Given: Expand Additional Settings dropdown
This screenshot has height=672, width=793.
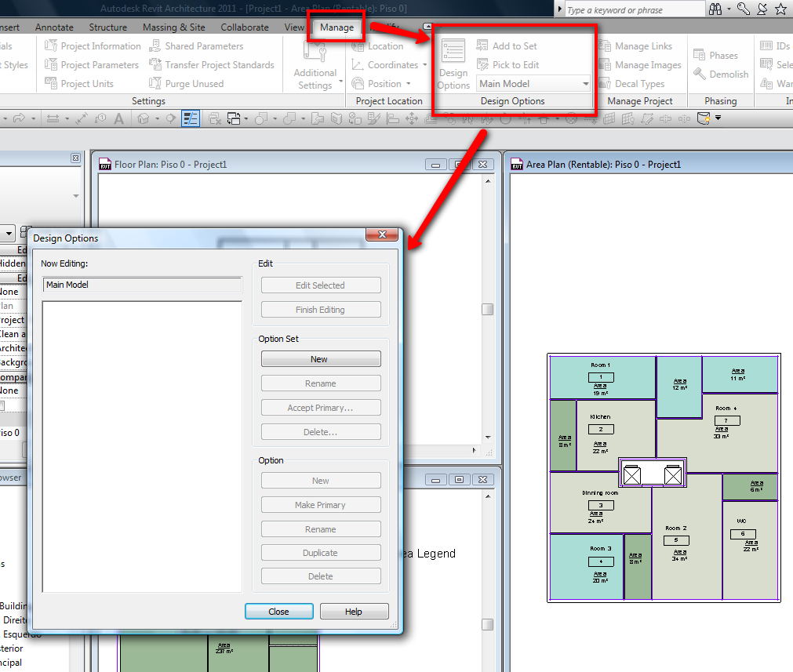Looking at the screenshot, I should tap(340, 82).
